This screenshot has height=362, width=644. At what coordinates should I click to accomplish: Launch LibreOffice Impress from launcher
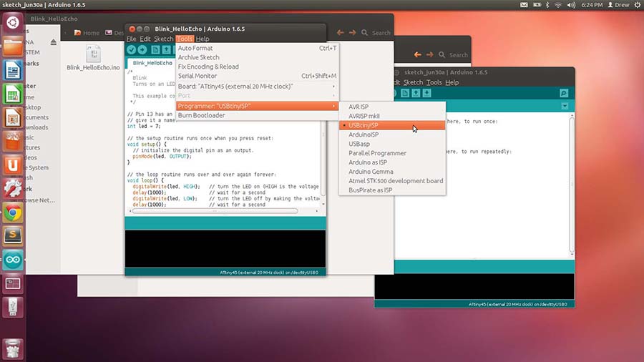(x=13, y=118)
